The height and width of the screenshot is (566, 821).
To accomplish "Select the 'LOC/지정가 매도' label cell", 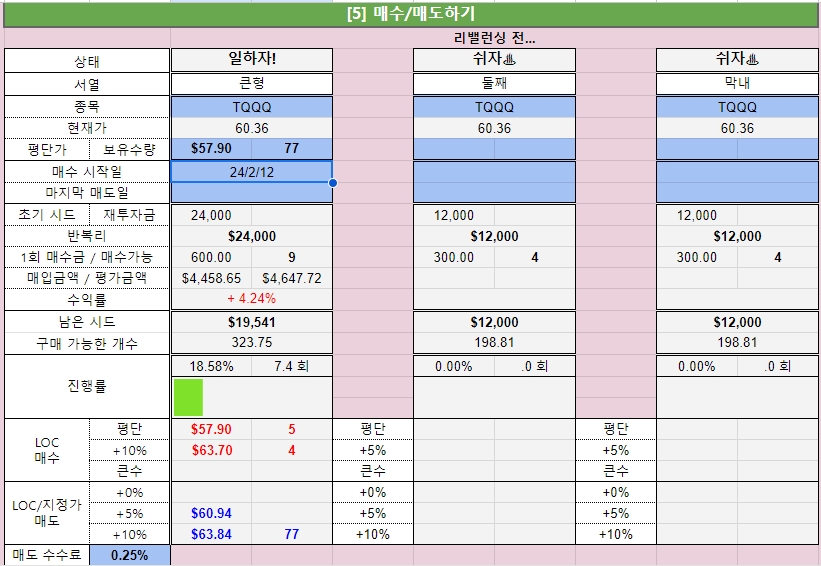I will click(x=47, y=513).
